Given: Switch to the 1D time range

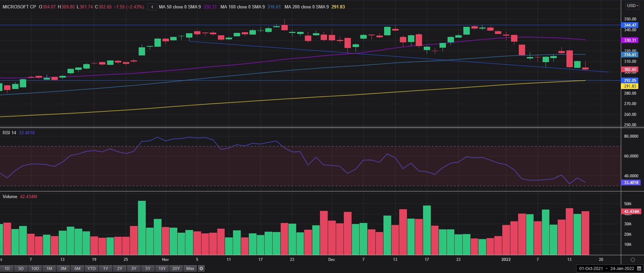Looking at the screenshot, I should [x=7, y=268].
